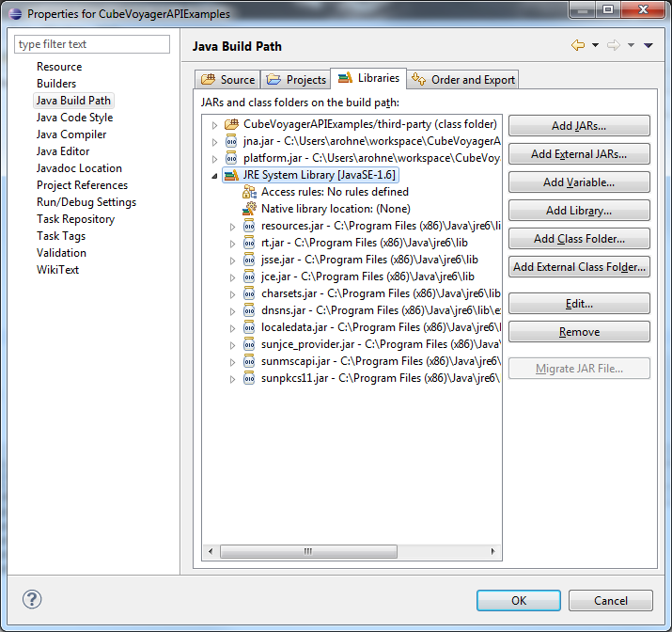Confirm with the OK button
Screen dimensions: 672x632
pos(519,600)
